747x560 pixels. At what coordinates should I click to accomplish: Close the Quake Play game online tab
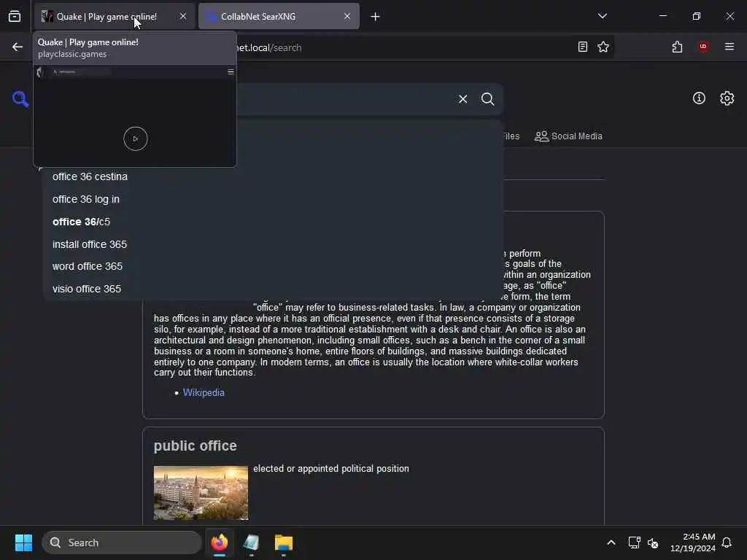pyautogui.click(x=183, y=16)
